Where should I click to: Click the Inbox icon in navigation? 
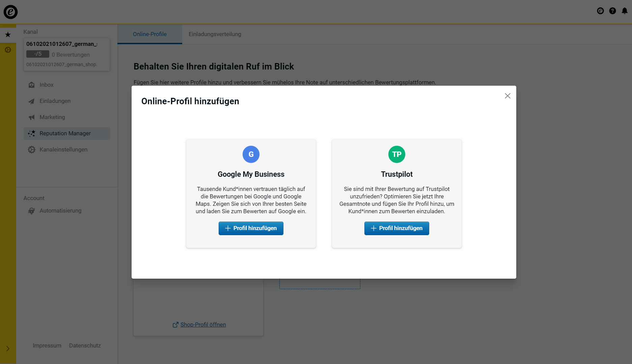click(31, 85)
